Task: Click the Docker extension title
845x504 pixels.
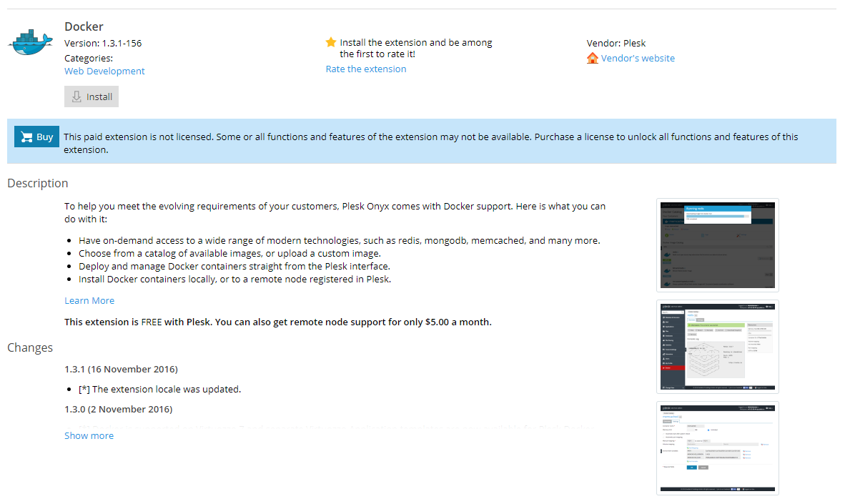Action: point(84,27)
